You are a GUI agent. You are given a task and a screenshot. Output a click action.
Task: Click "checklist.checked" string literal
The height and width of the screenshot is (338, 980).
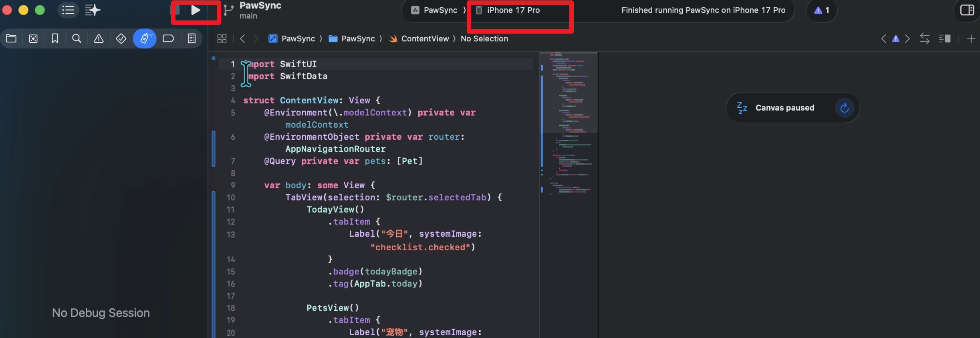point(420,247)
